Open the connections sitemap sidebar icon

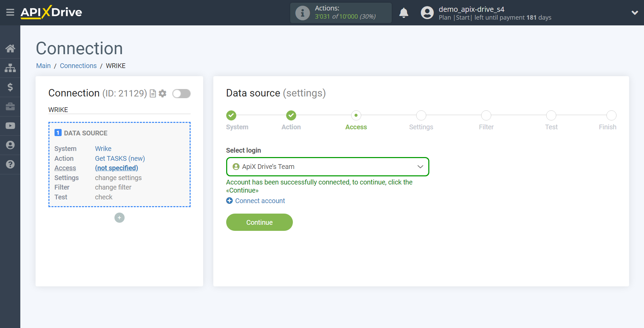pos(10,68)
